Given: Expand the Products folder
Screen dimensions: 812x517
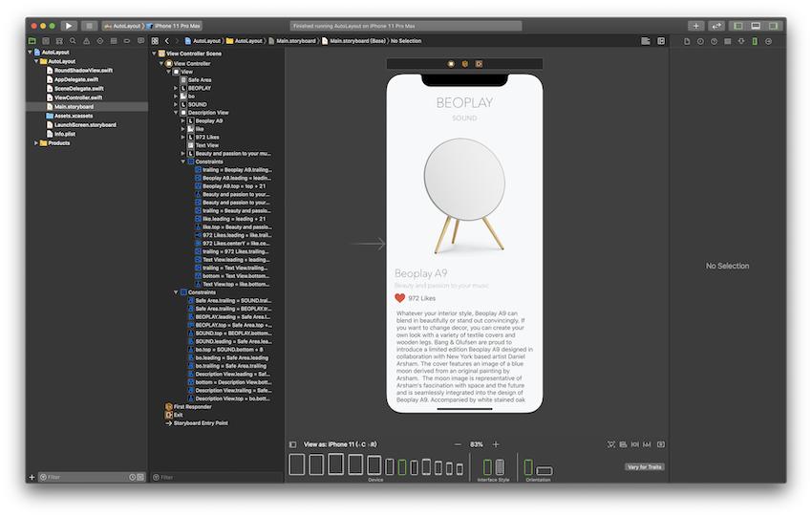Looking at the screenshot, I should (x=36, y=143).
